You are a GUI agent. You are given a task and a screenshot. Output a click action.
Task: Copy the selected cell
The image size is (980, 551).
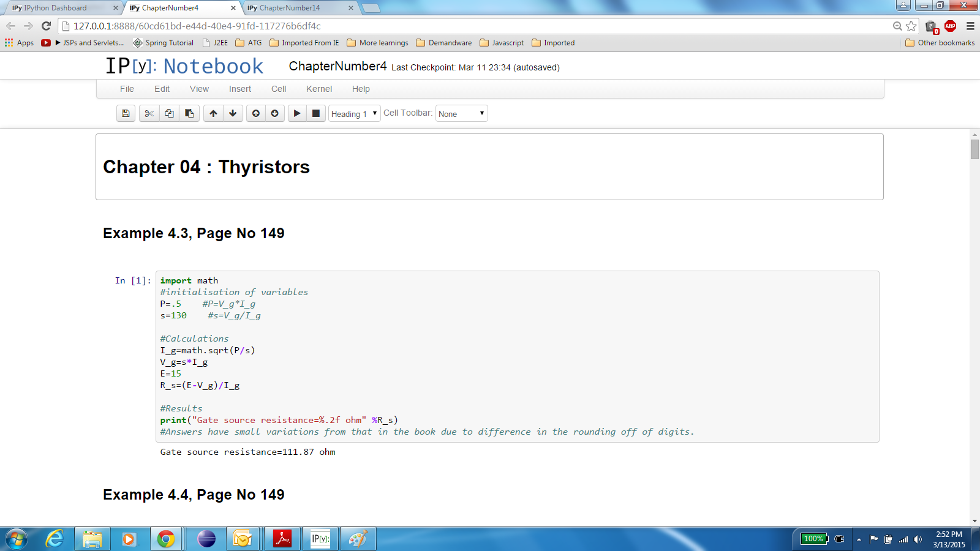(x=169, y=113)
